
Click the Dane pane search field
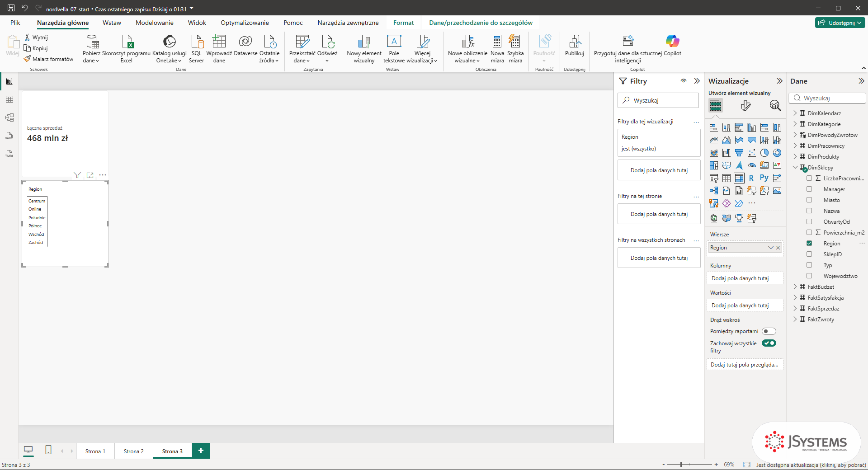(x=828, y=98)
